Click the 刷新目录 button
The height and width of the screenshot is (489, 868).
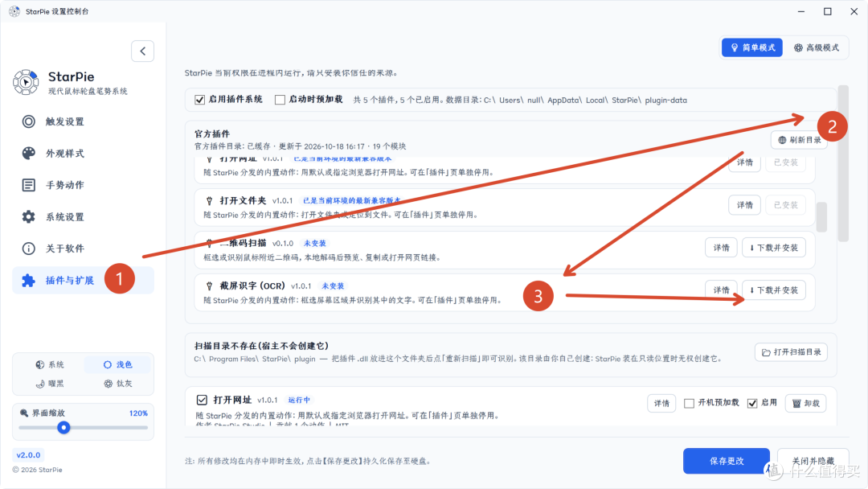(800, 140)
